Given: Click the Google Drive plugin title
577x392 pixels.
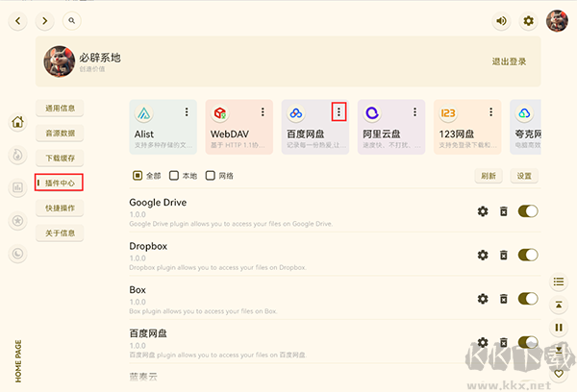Looking at the screenshot, I should click(158, 203).
